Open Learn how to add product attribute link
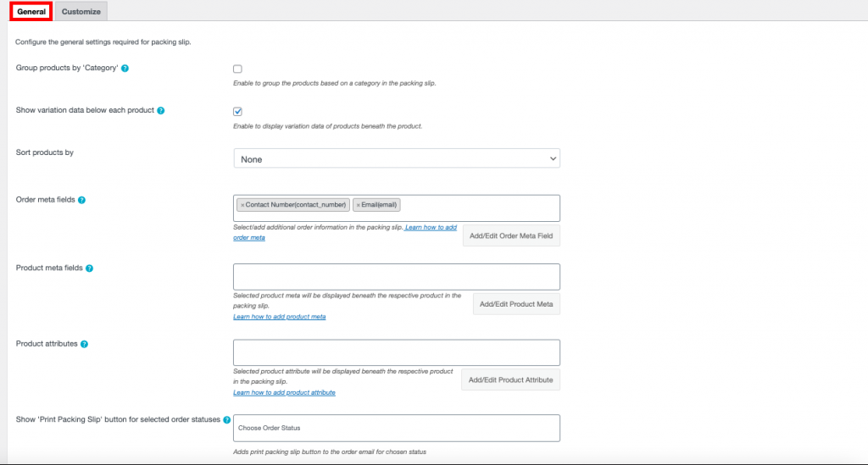The image size is (868, 465). (284, 392)
